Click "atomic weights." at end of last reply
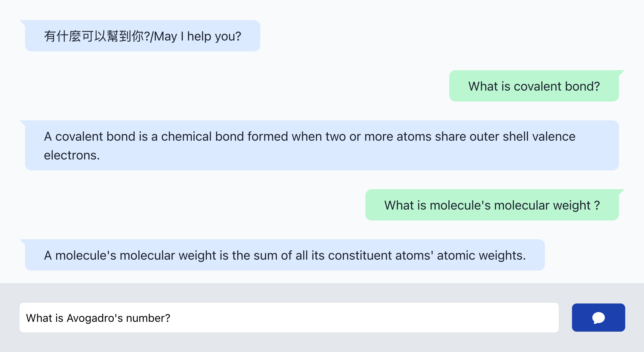This screenshot has height=352, width=644. coord(481,255)
